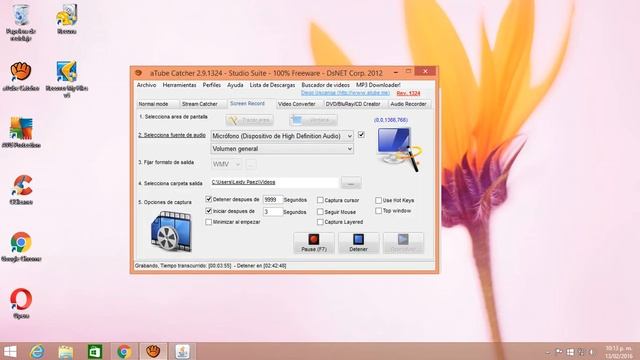Click the Selecciona fuente de audio link

[x=172, y=135]
